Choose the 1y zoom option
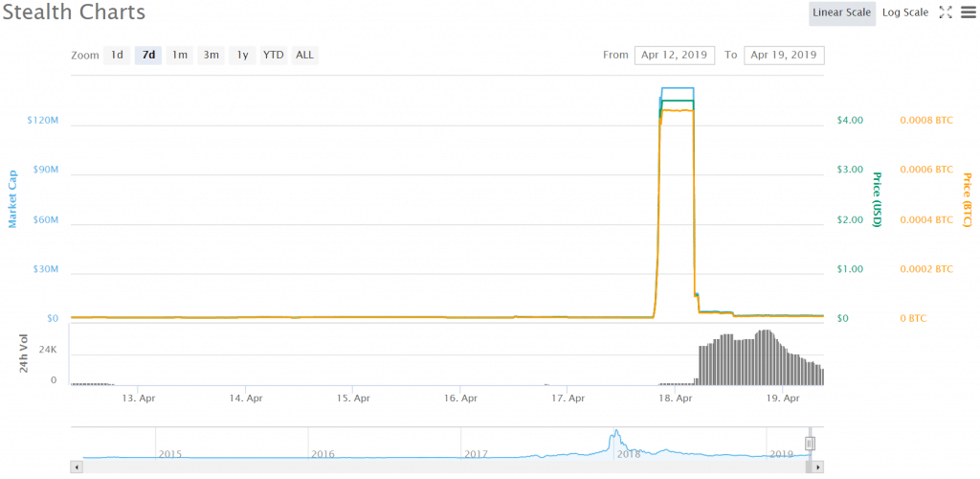The image size is (980, 479). pos(243,55)
